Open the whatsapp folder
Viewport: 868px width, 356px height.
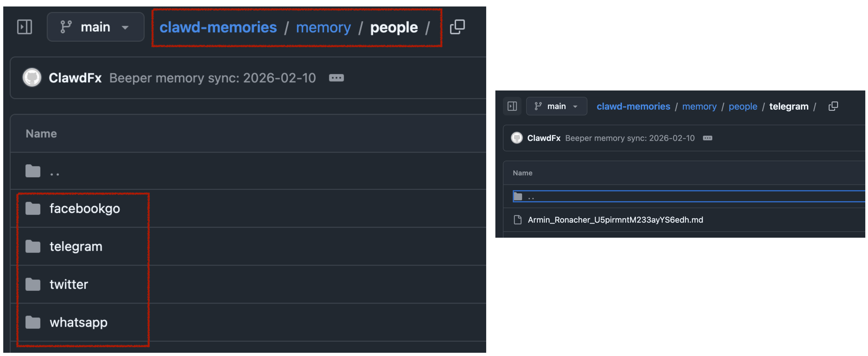click(x=78, y=323)
